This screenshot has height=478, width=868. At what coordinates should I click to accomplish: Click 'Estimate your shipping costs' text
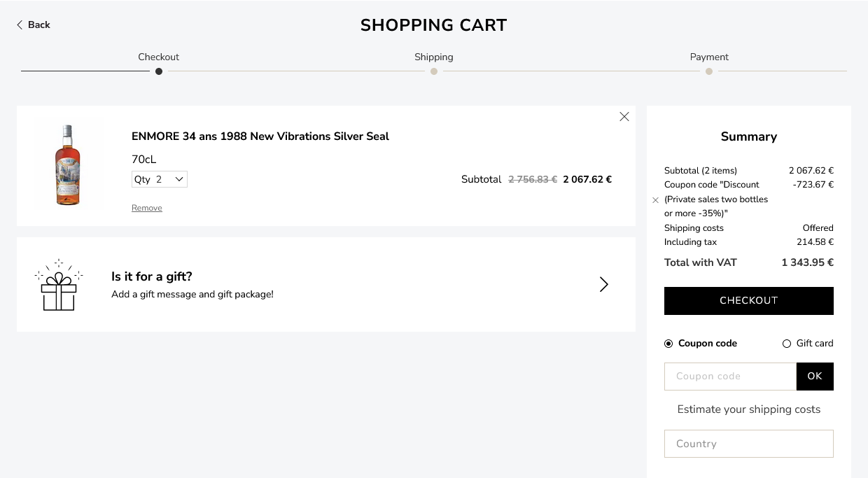coord(749,409)
